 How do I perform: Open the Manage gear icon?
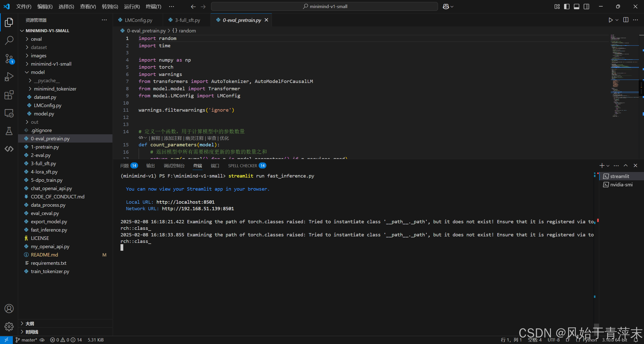(x=9, y=327)
